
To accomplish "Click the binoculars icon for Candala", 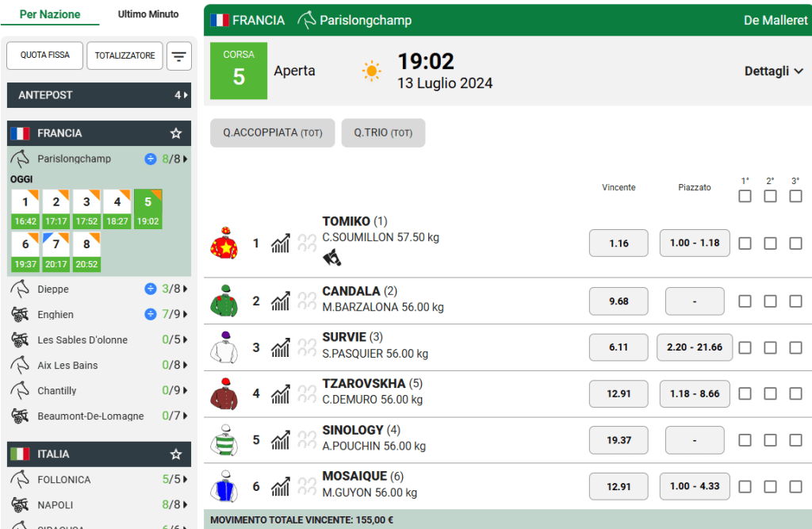I will coord(307,301).
